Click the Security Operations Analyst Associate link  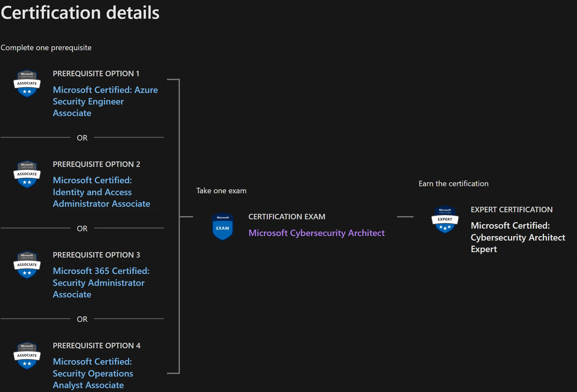(x=93, y=373)
